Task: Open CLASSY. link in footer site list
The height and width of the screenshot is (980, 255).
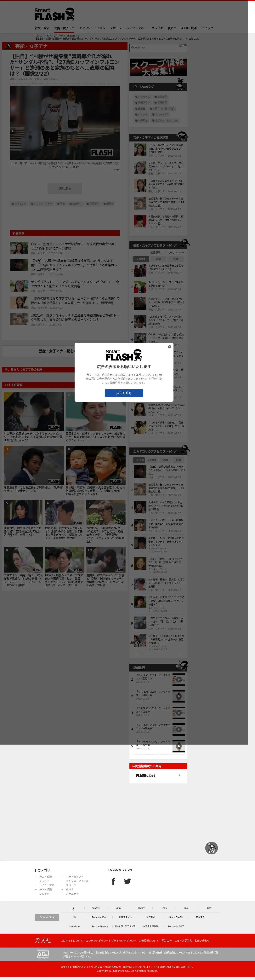Action: tap(96, 908)
